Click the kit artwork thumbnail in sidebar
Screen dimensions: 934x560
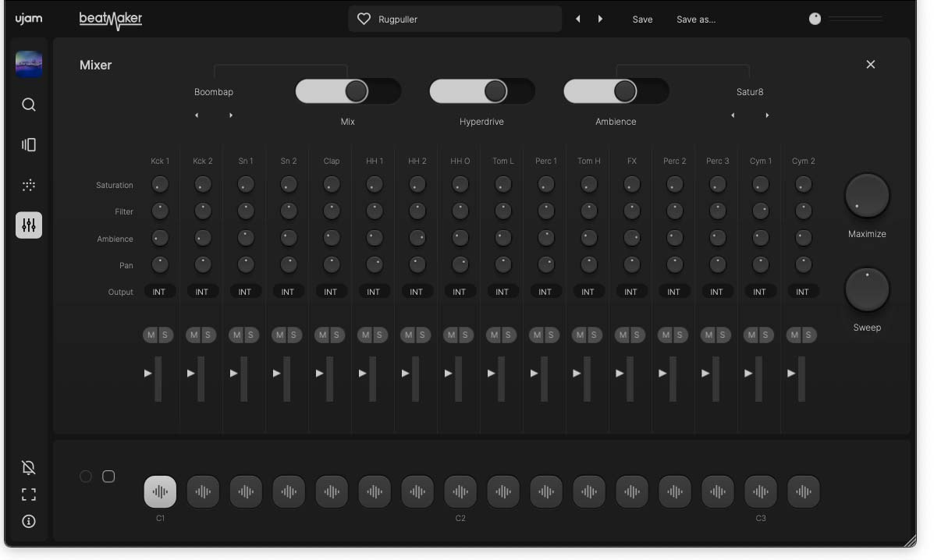29,64
